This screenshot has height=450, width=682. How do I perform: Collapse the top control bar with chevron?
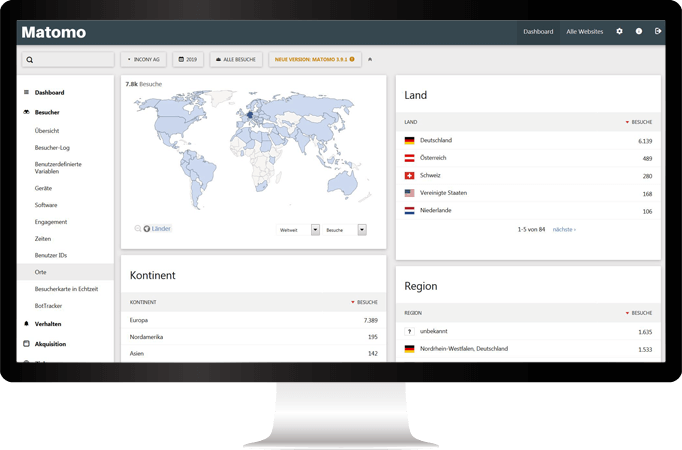coord(370,59)
